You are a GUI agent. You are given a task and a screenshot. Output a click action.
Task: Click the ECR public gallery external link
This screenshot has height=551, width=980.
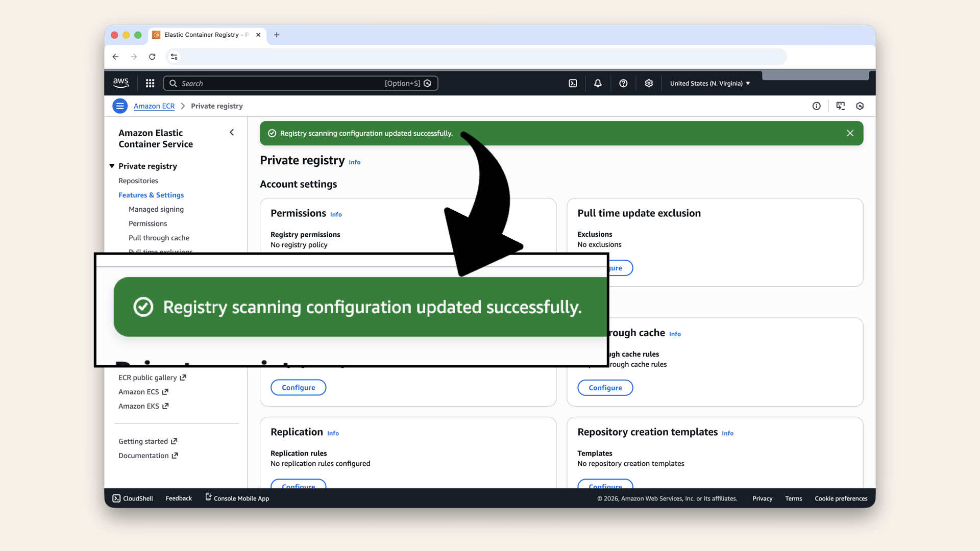click(149, 378)
